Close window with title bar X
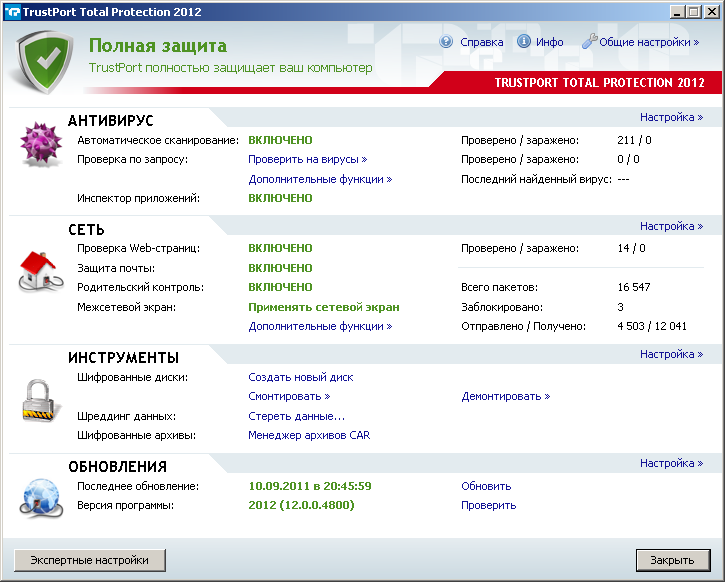Viewport: 725px width, 582px height. (711, 12)
